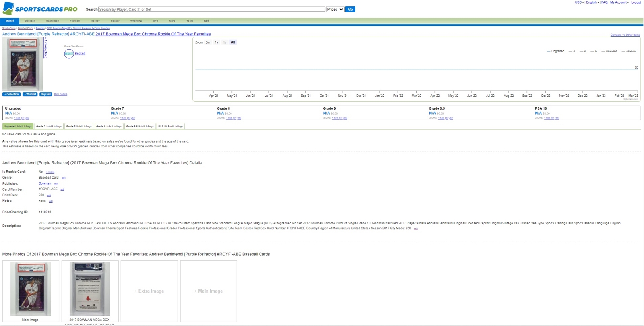Click the edit link next to Notes
This screenshot has width=644, height=326.
[51, 201]
